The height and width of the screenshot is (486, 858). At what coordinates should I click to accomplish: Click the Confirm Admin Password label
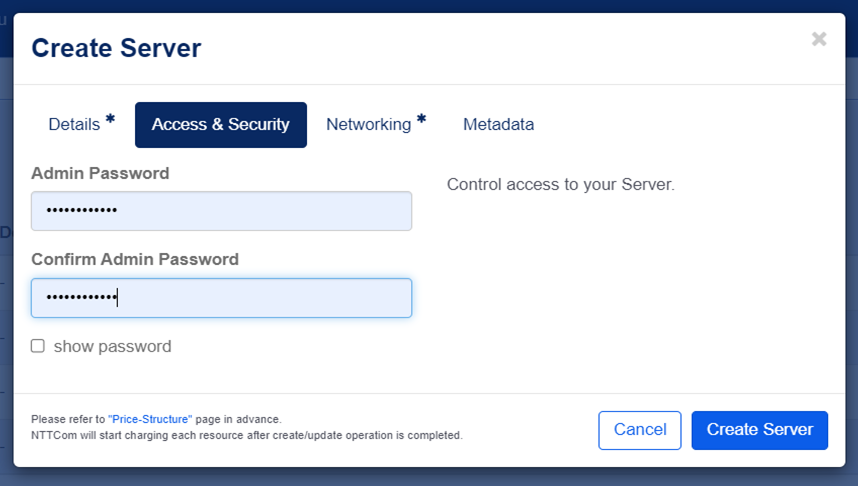(x=135, y=259)
